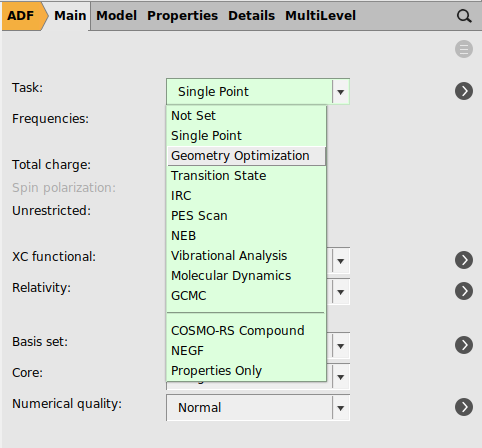Switch to the Main tab

click(x=70, y=16)
